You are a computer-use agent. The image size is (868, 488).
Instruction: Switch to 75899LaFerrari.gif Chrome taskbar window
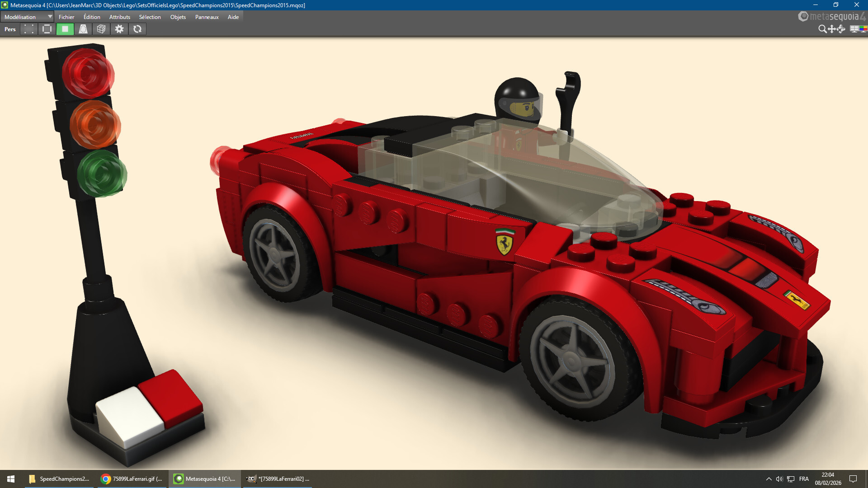coord(131,479)
